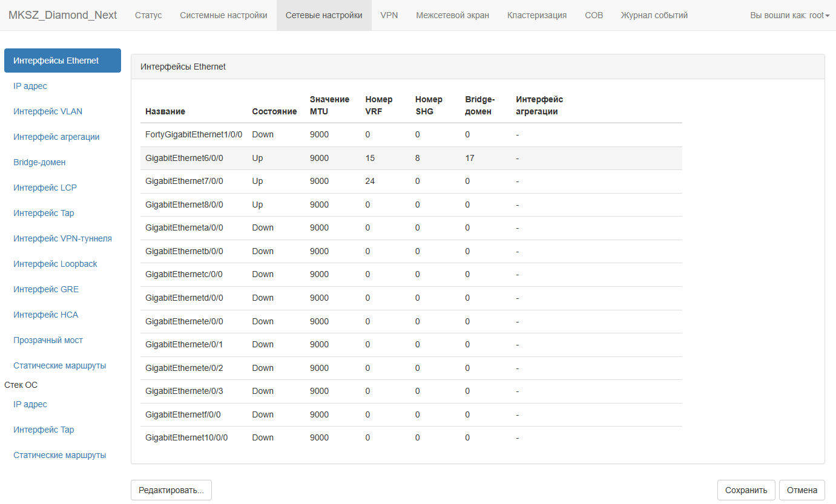Select row GigabitEthernete/0/3
The height and width of the screenshot is (504, 836).
(x=411, y=391)
